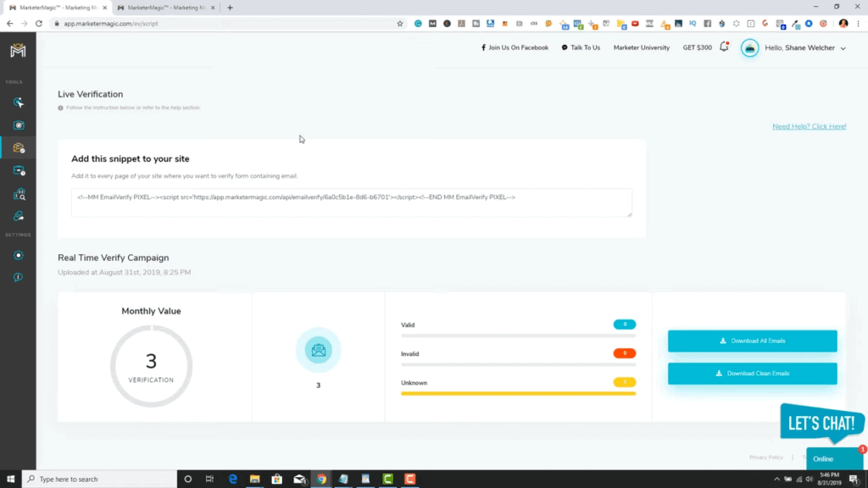This screenshot has width=868, height=488.
Task: Open the taskbar notification center
Action: click(x=854, y=480)
